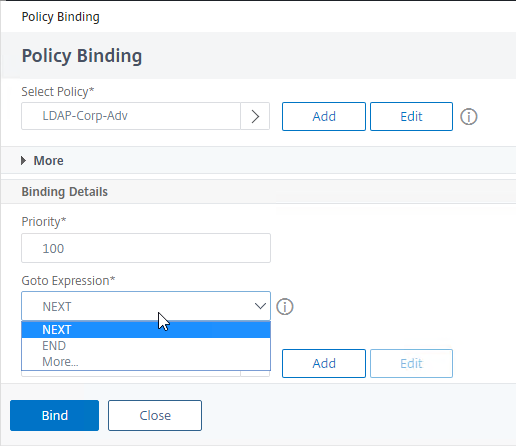Click the lower Add button below Goto Expression
Image resolution: width=516 pixels, height=446 pixels.
coord(324,363)
